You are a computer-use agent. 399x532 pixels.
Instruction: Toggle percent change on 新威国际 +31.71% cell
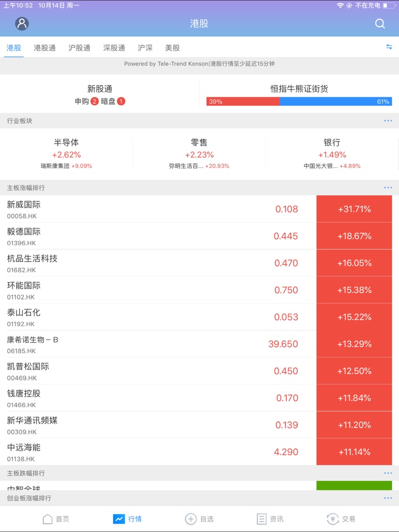[x=354, y=209]
